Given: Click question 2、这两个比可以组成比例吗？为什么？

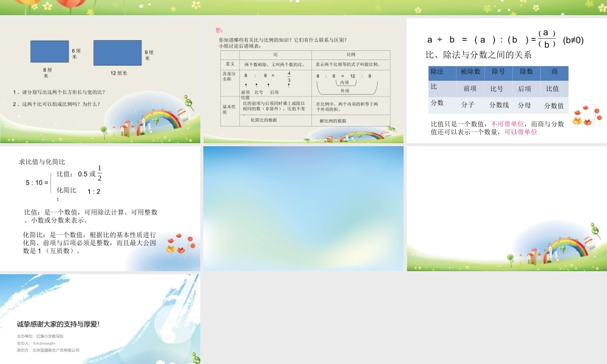Looking at the screenshot, I should point(56,104).
